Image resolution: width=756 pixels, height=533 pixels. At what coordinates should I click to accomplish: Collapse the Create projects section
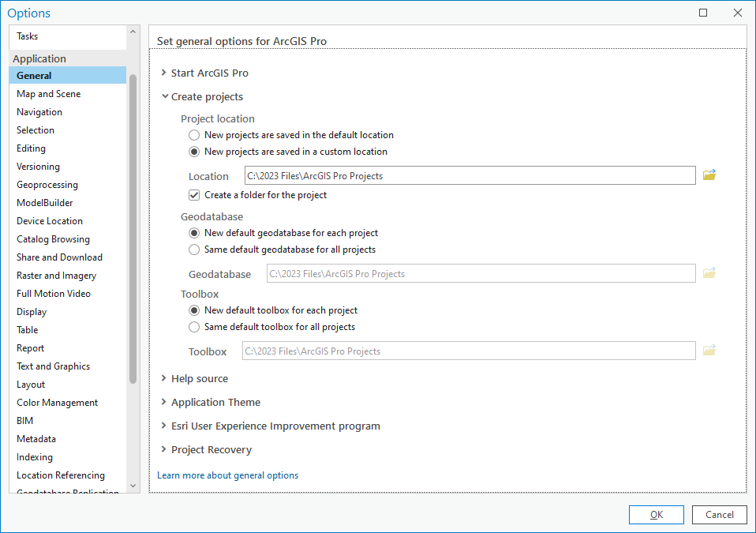point(164,97)
